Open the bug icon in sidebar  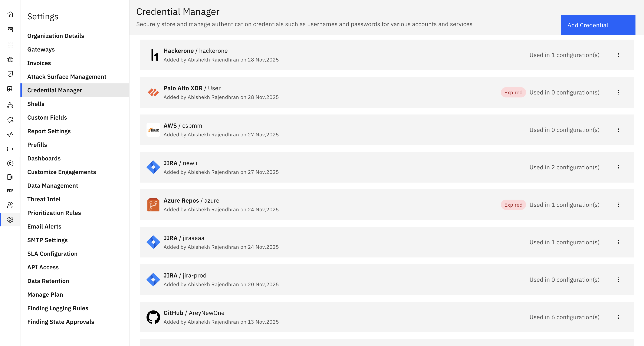click(10, 59)
